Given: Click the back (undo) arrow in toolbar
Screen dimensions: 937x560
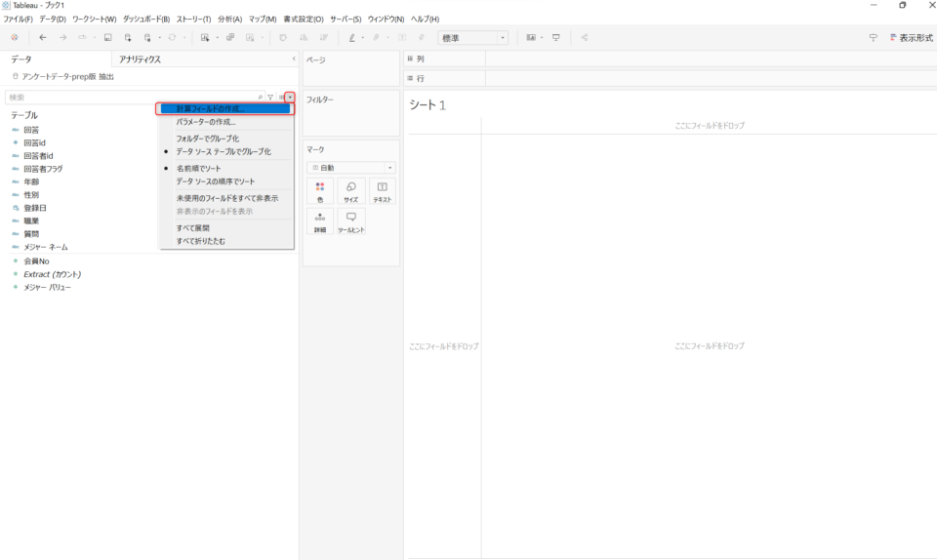Looking at the screenshot, I should 42,38.
